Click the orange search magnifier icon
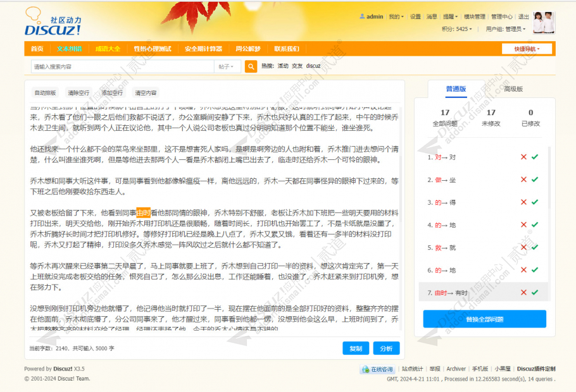This screenshot has height=392, width=576. click(x=251, y=66)
